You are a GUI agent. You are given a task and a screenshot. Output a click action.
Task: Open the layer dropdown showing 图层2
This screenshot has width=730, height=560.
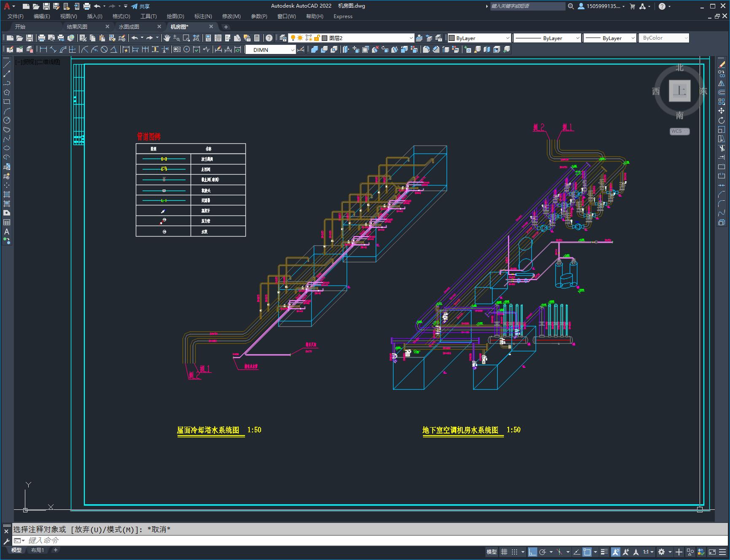pos(351,38)
